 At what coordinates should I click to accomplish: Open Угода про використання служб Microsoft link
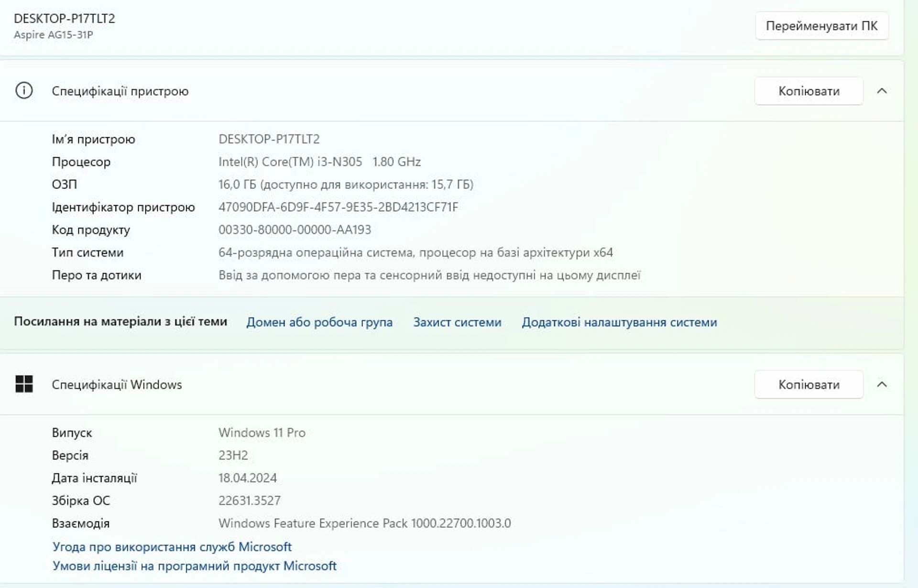(x=172, y=546)
